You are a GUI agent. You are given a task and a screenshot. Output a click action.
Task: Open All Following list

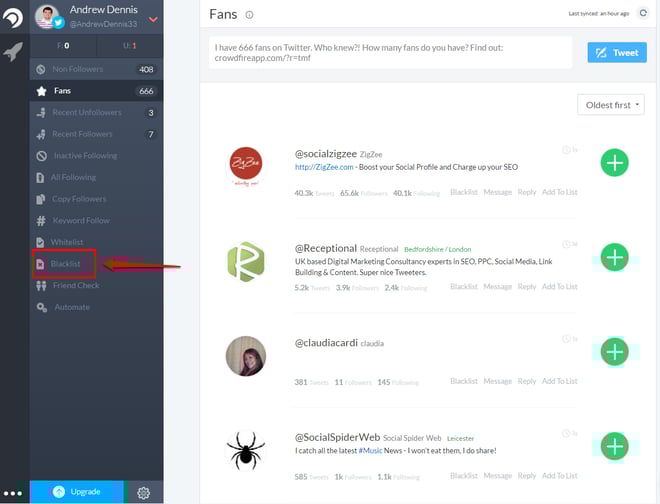[x=96, y=177]
